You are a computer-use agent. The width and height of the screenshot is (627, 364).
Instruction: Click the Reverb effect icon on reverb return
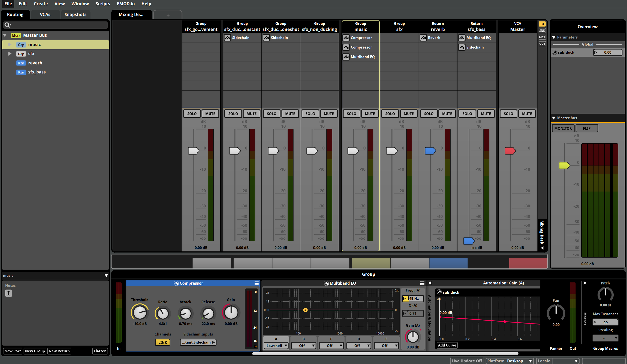click(423, 38)
